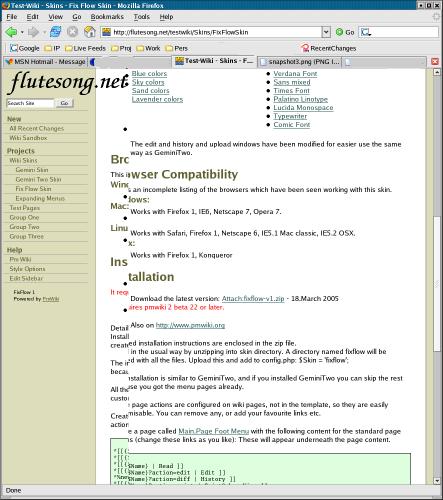The height and width of the screenshot is (500, 443).
Task: Open the Group Three sidebar link
Action: (x=27, y=236)
